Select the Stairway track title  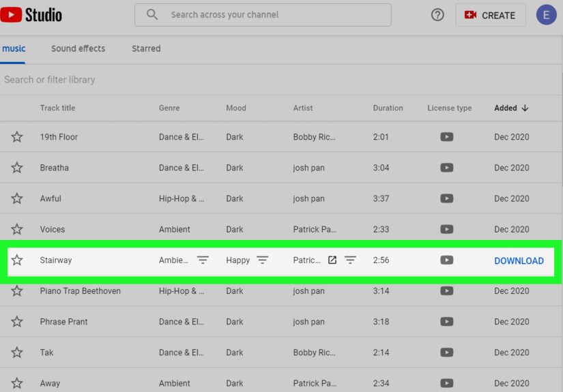pyautogui.click(x=56, y=260)
